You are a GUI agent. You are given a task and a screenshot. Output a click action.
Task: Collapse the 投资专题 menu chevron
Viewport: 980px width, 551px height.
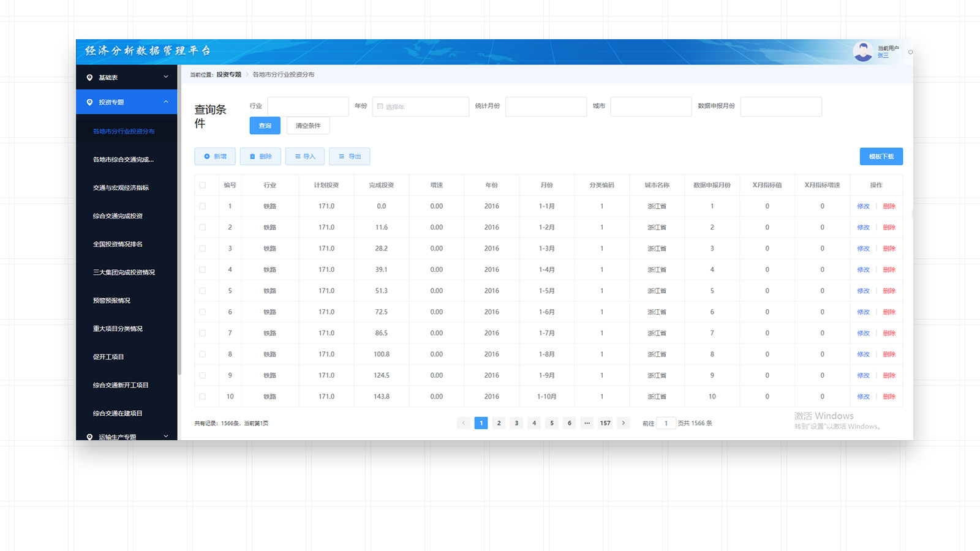[x=166, y=102]
